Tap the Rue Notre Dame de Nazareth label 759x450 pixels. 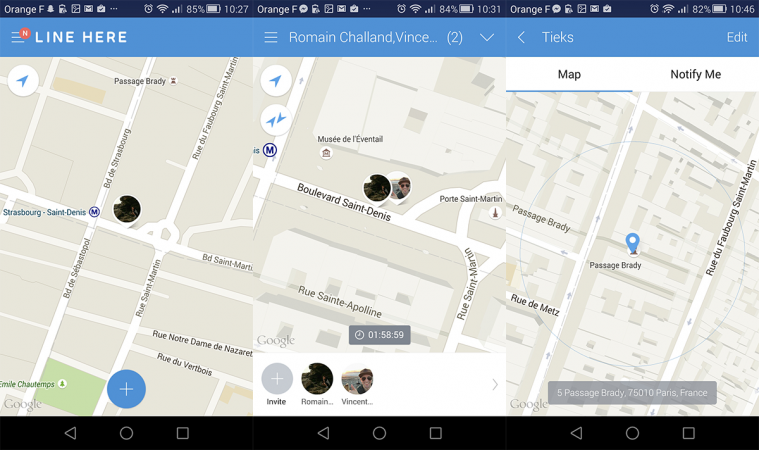203,343
